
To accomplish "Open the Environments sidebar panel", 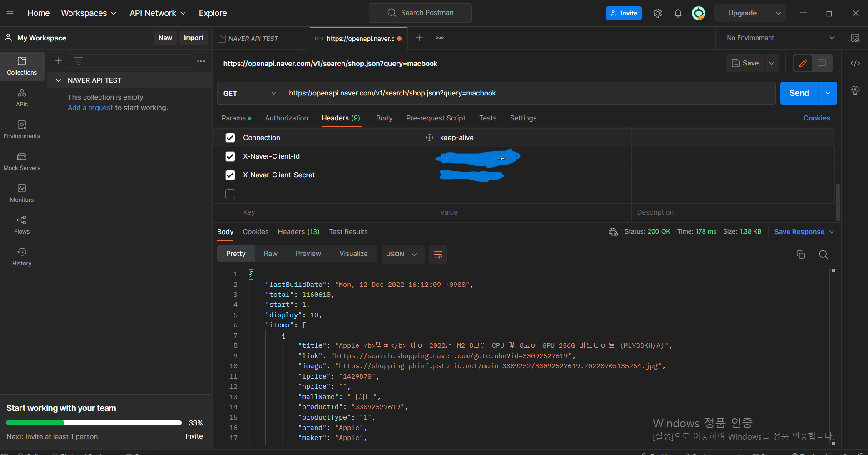I will pyautogui.click(x=22, y=130).
